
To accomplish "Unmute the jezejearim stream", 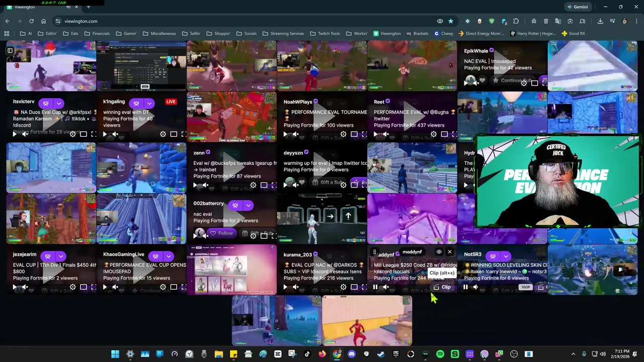I will pos(25,287).
